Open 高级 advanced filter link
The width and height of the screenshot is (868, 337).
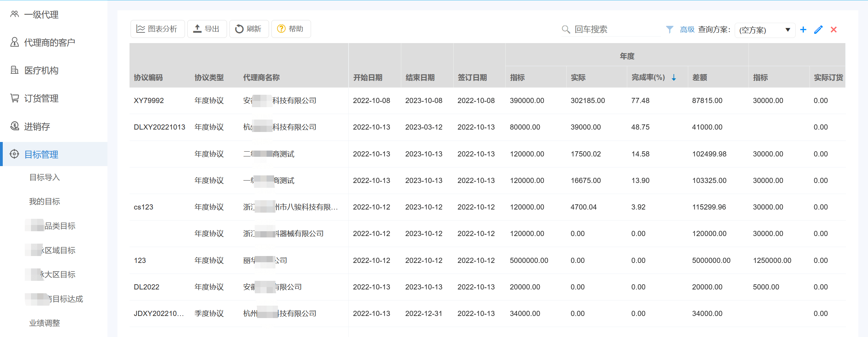point(687,30)
